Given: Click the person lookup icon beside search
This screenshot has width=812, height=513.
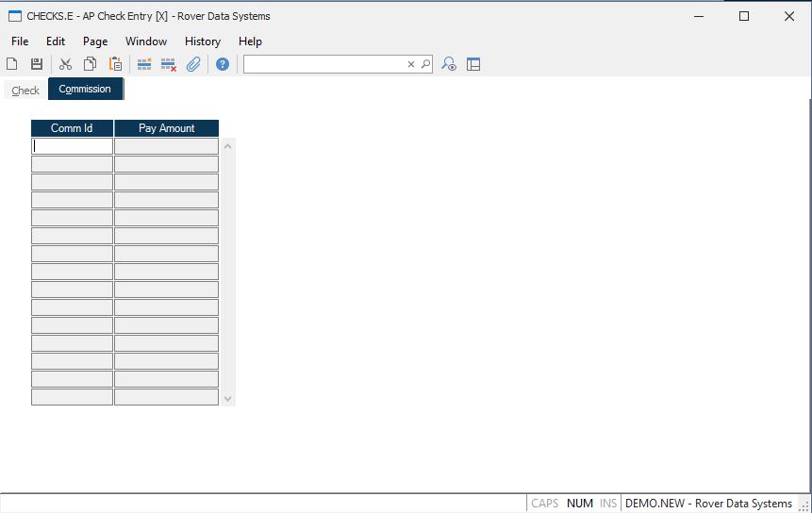Looking at the screenshot, I should click(x=449, y=64).
